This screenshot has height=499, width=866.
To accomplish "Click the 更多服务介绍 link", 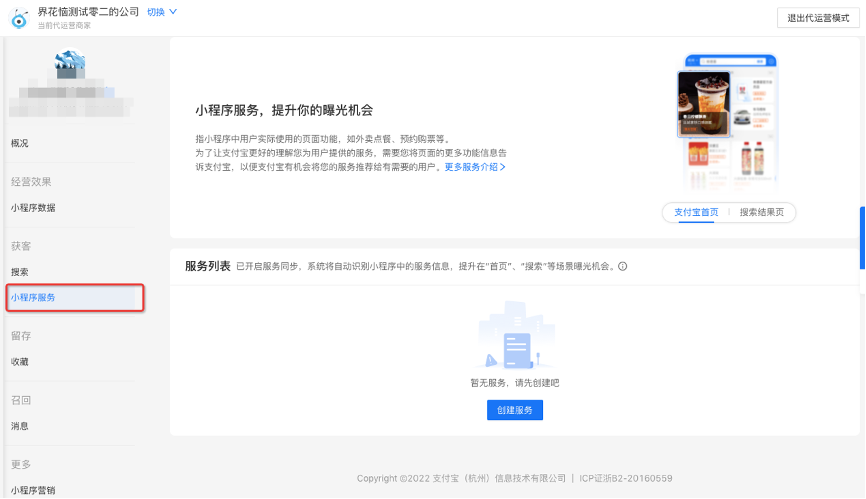I will coord(475,167).
